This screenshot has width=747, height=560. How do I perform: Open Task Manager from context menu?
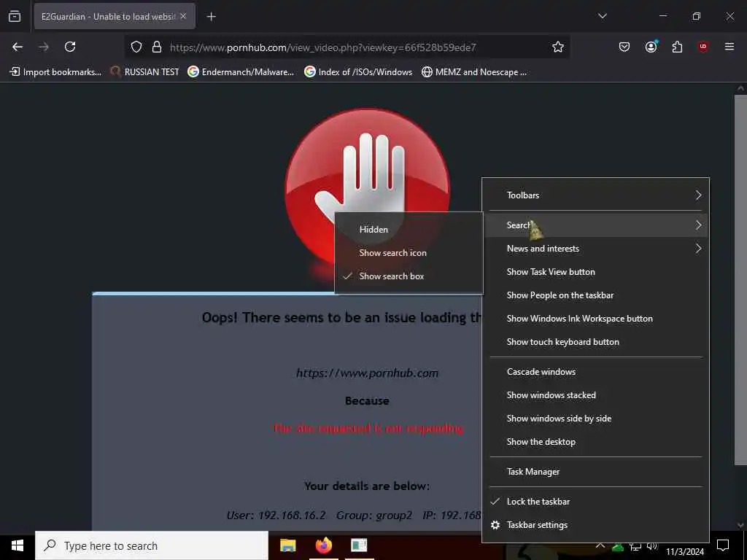point(595,472)
